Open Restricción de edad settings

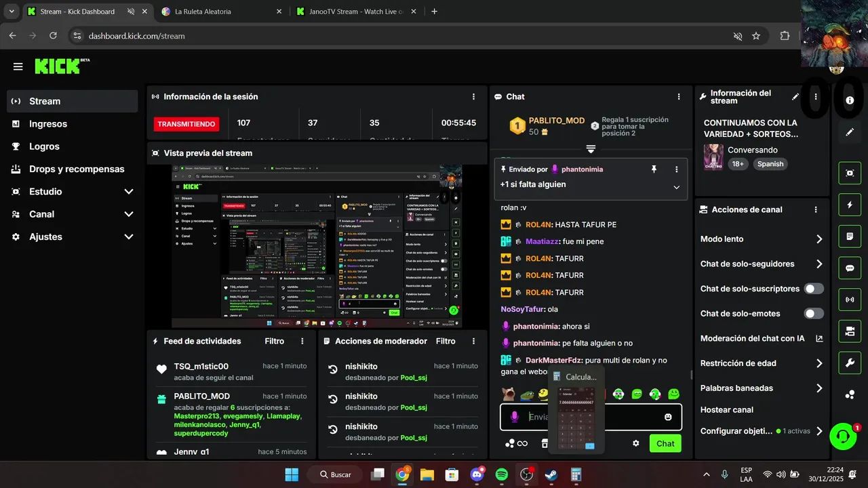tap(762, 363)
